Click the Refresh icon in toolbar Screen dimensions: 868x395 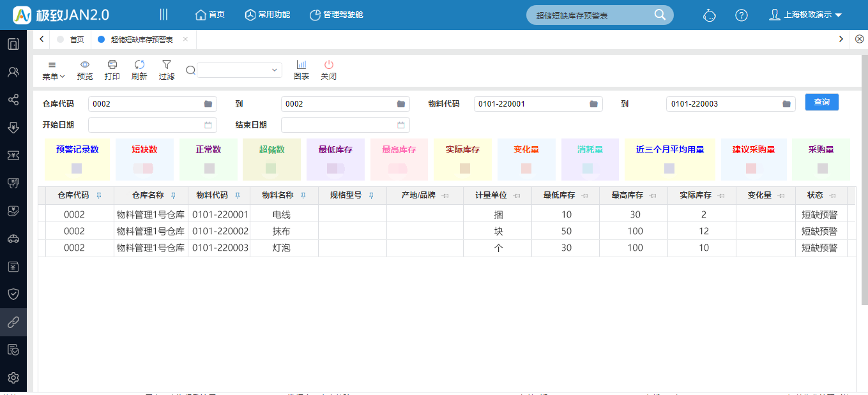coord(139,64)
